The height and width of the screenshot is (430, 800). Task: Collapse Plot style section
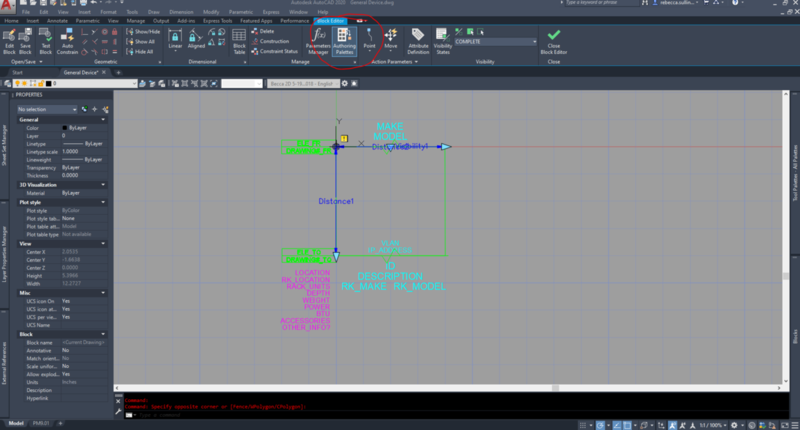click(103, 203)
